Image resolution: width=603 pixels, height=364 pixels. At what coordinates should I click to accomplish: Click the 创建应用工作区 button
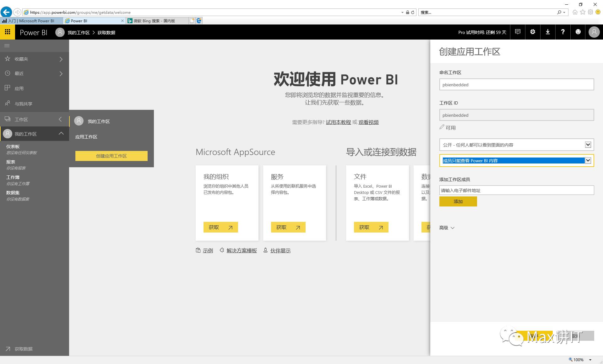111,156
